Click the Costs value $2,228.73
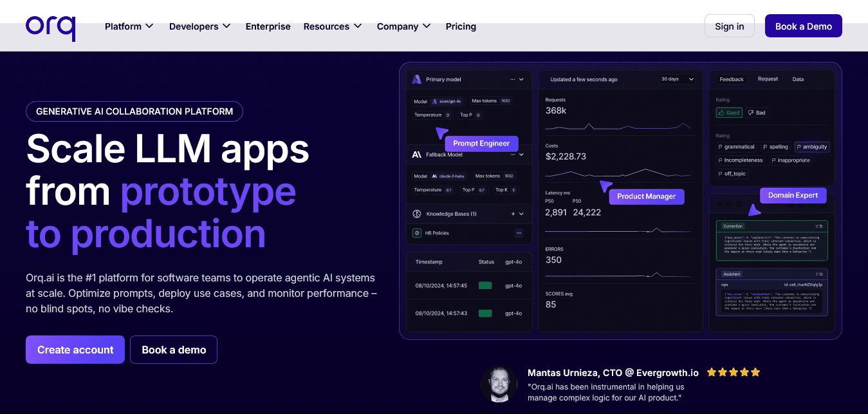Image resolution: width=868 pixels, height=414 pixels. click(566, 156)
